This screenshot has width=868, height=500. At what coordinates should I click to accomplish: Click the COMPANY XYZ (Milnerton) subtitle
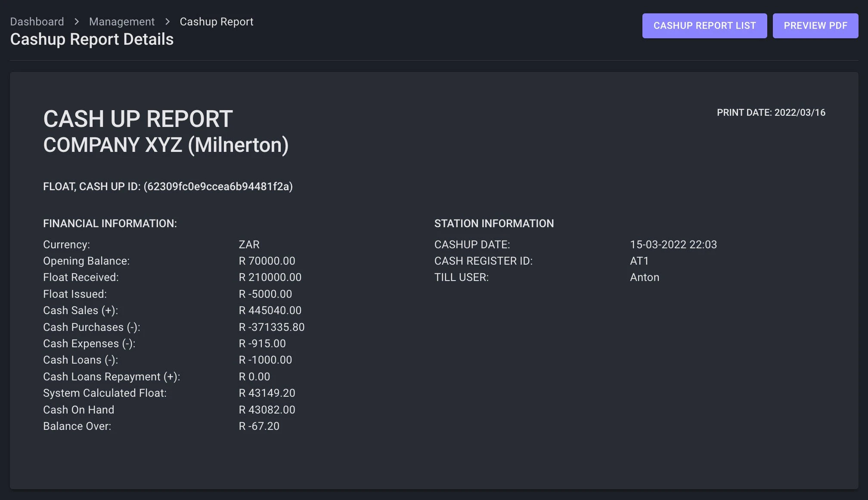pyautogui.click(x=166, y=145)
